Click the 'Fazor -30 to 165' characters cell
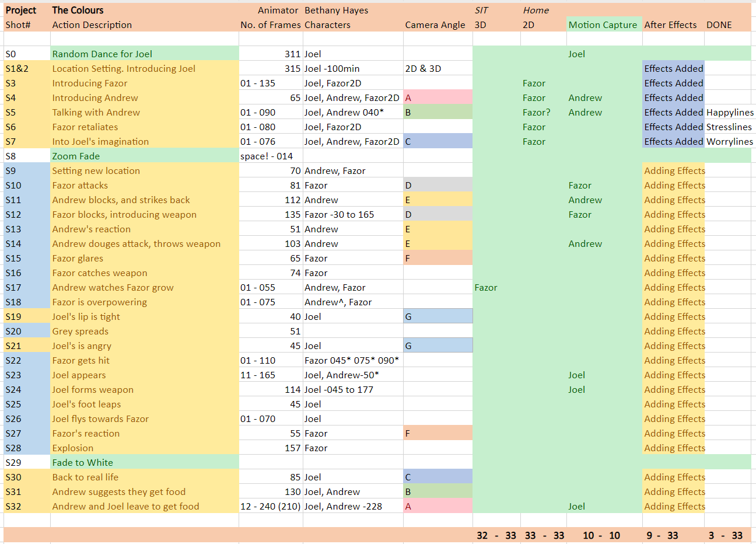 [x=353, y=214]
